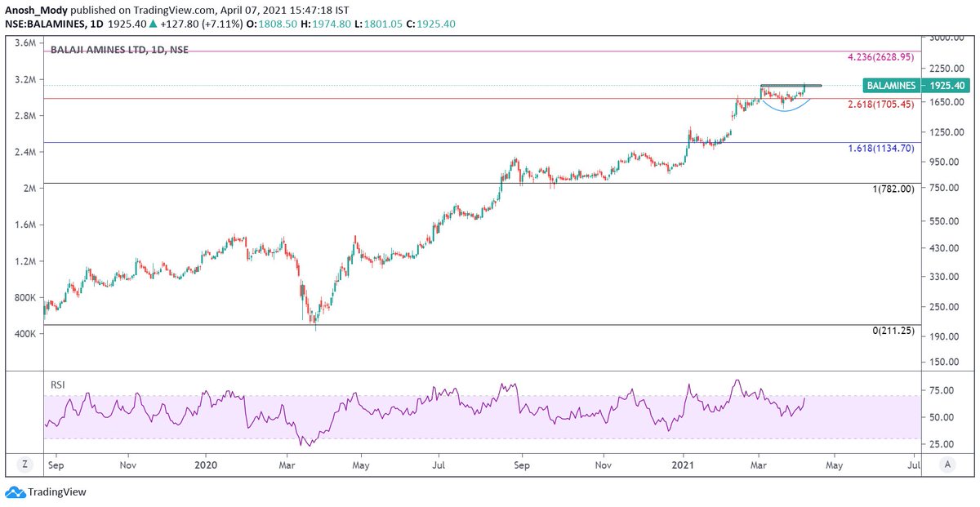Click the Sep label on time axis start
980x507 pixels.
56,464
